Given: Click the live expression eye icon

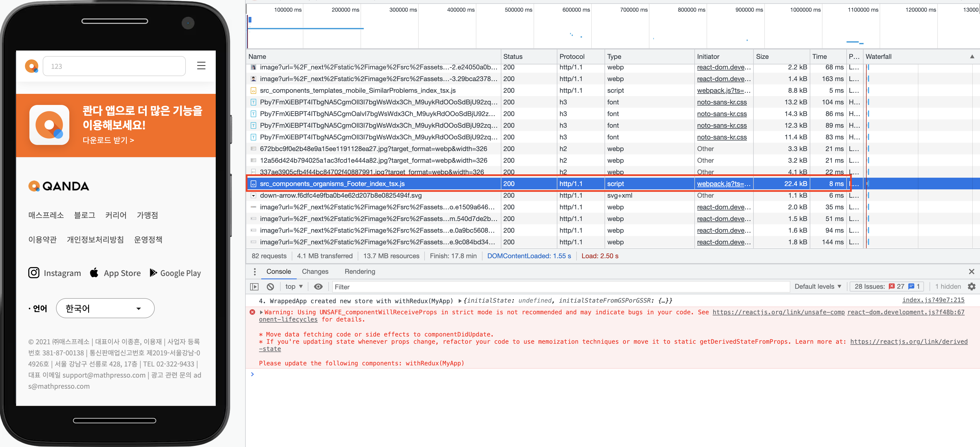Looking at the screenshot, I should click(318, 287).
